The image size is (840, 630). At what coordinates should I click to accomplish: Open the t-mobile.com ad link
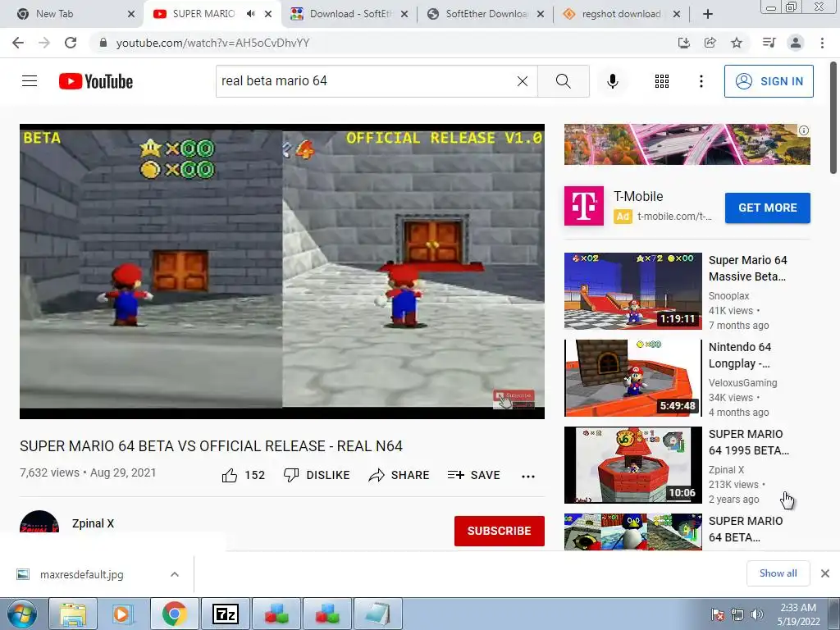674,217
